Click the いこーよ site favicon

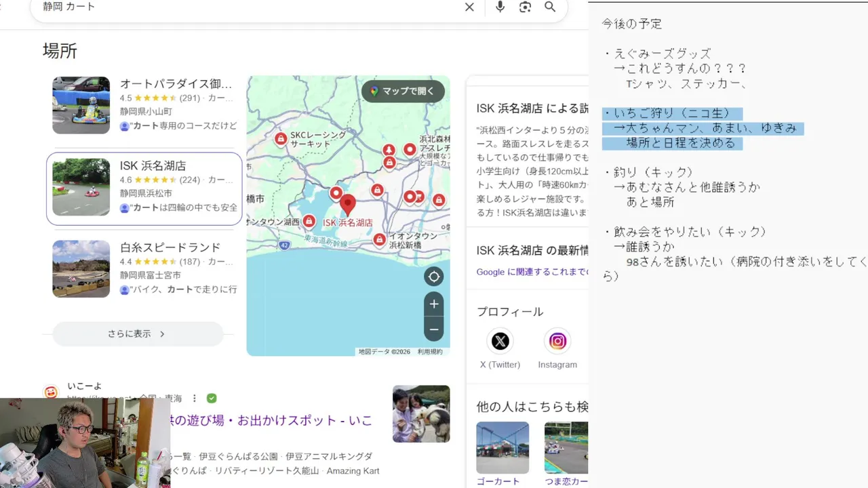coord(51,392)
